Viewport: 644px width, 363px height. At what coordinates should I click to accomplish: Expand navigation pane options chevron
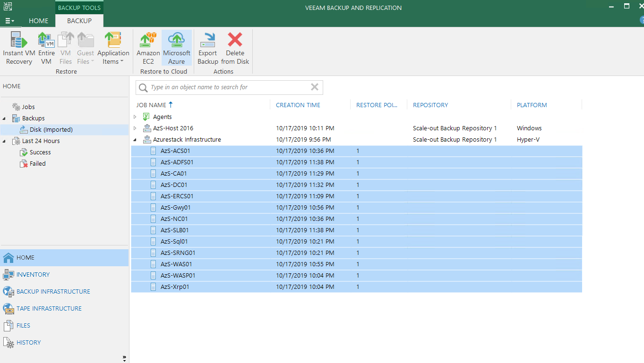[x=124, y=358]
